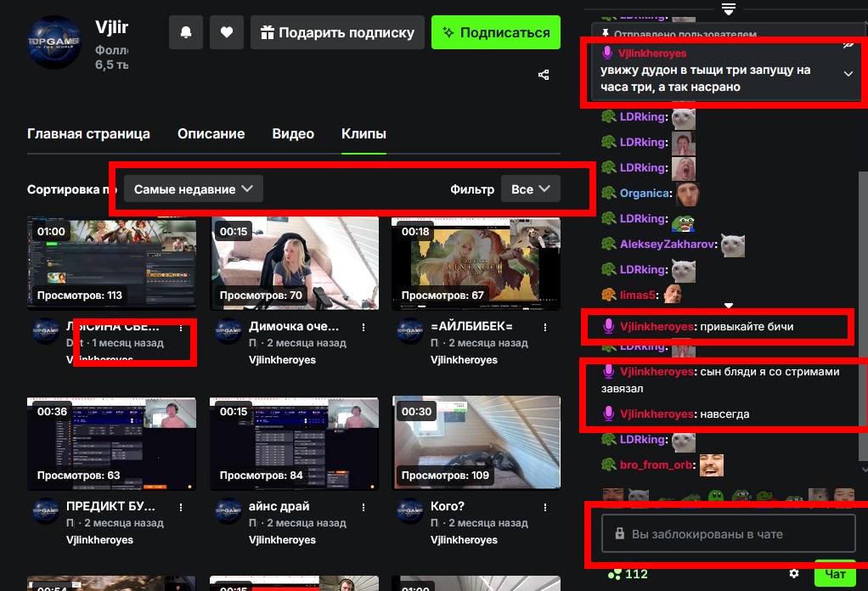Open the Vjlinkheroyes link under =АЙЛБИБЕК= clip
Viewport: 868px width, 591px height.
(464, 360)
